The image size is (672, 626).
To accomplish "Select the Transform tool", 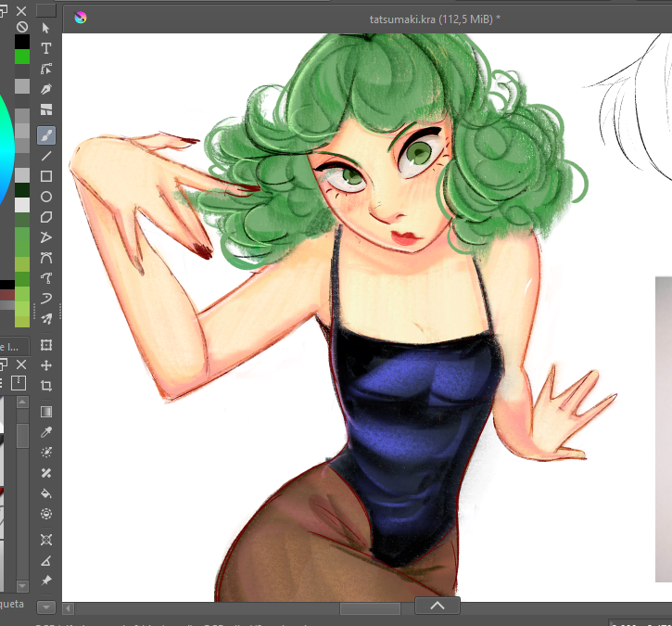I will (45, 345).
